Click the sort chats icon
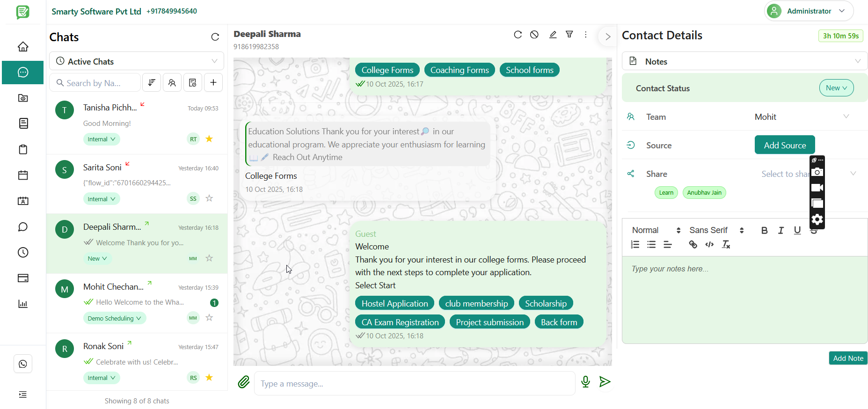The width and height of the screenshot is (868, 409). (152, 82)
